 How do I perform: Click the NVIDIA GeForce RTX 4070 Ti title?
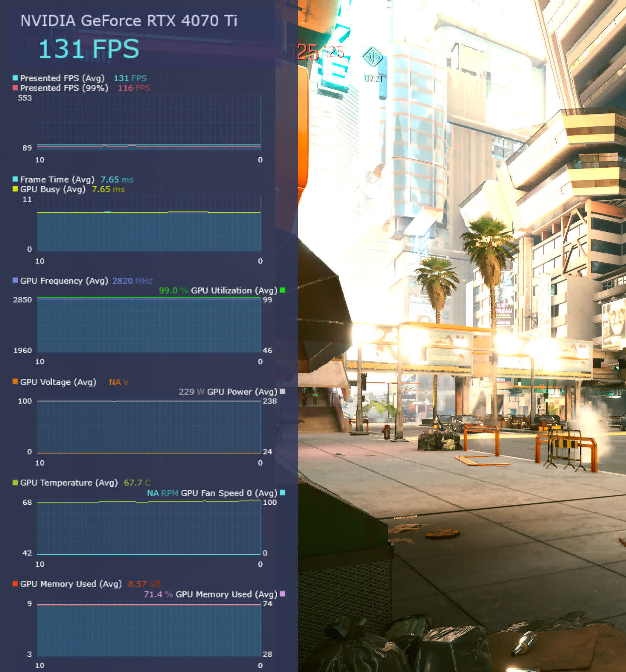(x=129, y=21)
